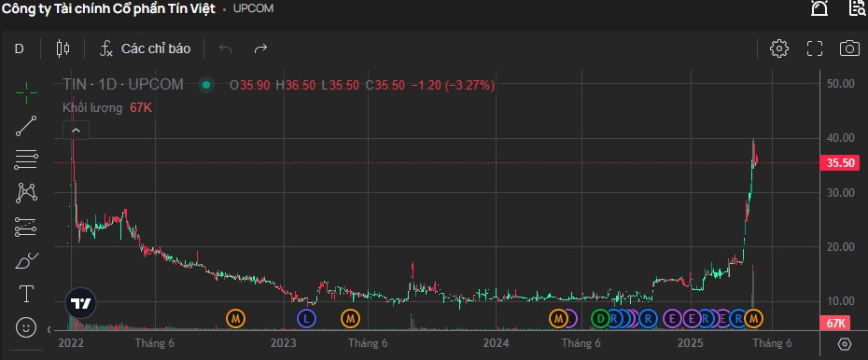Click the UPCOM exchange label in header
This screenshot has width=868, height=360.
pyautogui.click(x=253, y=8)
